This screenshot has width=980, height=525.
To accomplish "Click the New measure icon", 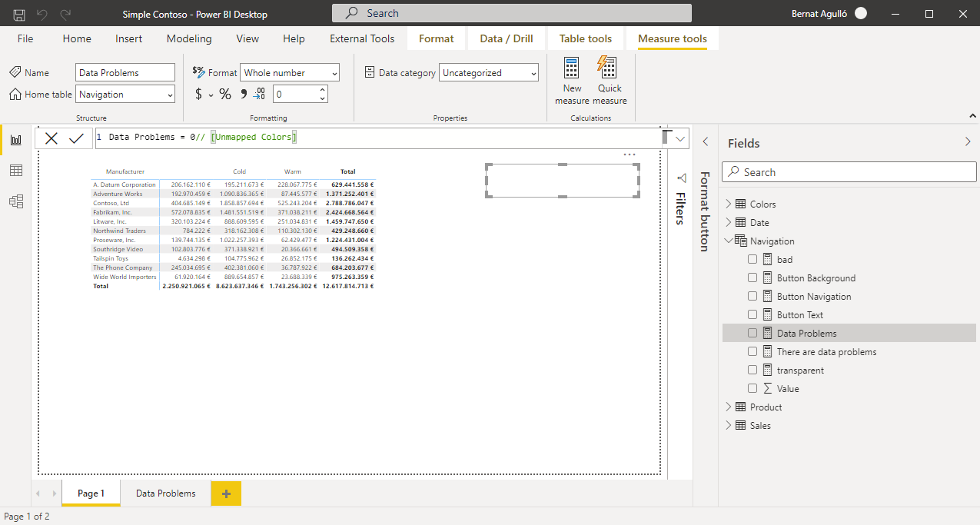I will (x=572, y=68).
